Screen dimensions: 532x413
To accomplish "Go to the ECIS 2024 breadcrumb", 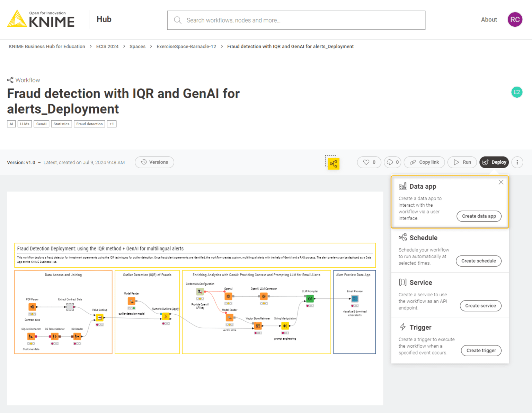I will click(x=107, y=46).
